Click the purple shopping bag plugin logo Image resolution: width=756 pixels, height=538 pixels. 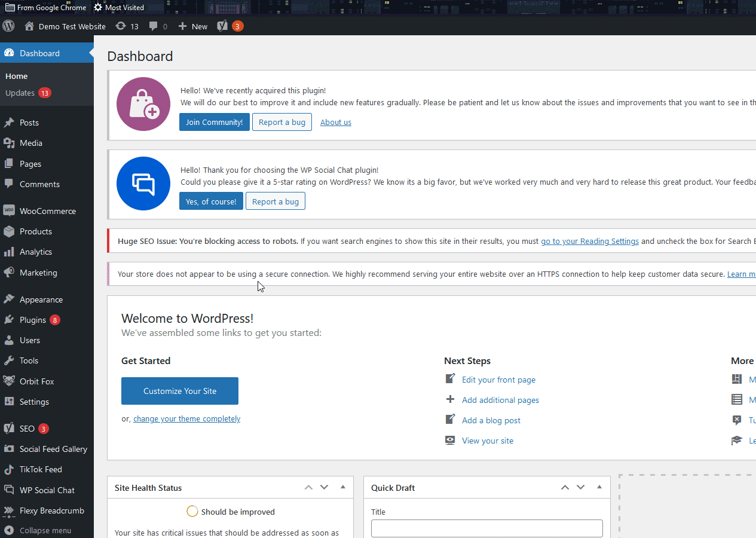pyautogui.click(x=143, y=104)
